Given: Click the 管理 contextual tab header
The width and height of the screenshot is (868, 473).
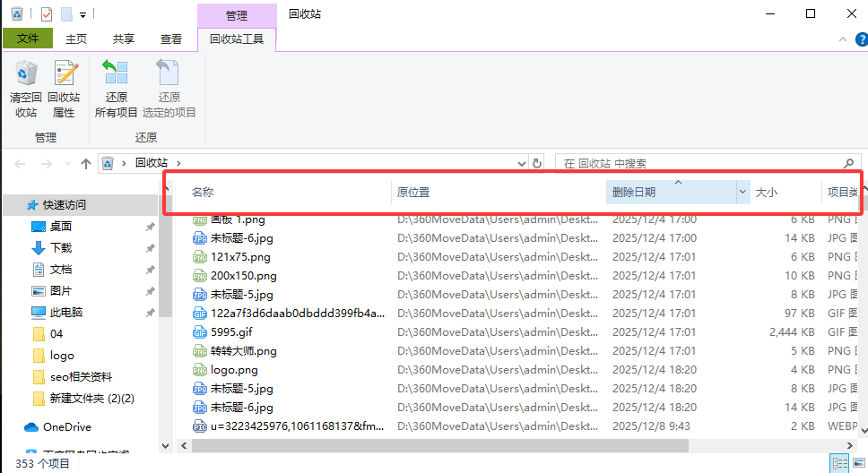Looking at the screenshot, I should [237, 15].
